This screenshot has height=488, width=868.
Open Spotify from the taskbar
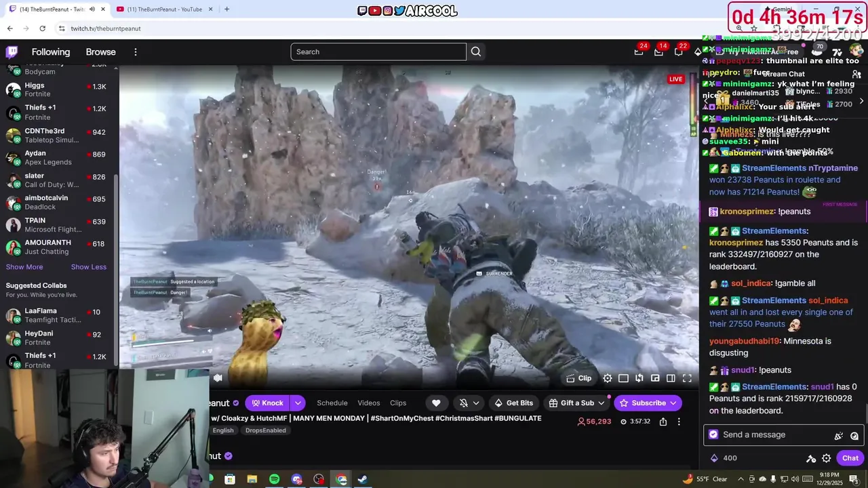point(274,479)
